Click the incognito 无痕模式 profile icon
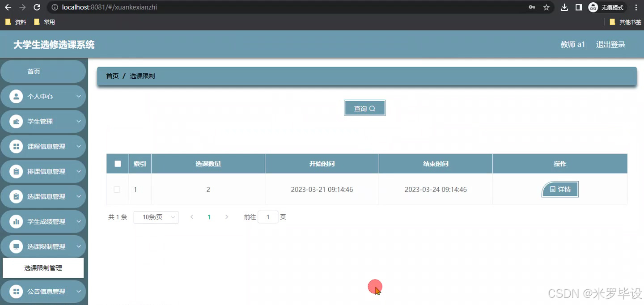 pyautogui.click(x=607, y=7)
